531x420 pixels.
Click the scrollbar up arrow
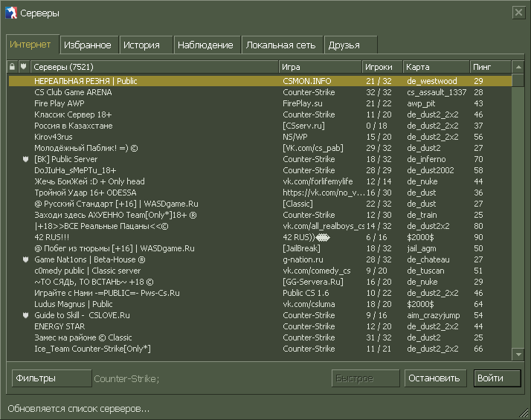coord(518,67)
